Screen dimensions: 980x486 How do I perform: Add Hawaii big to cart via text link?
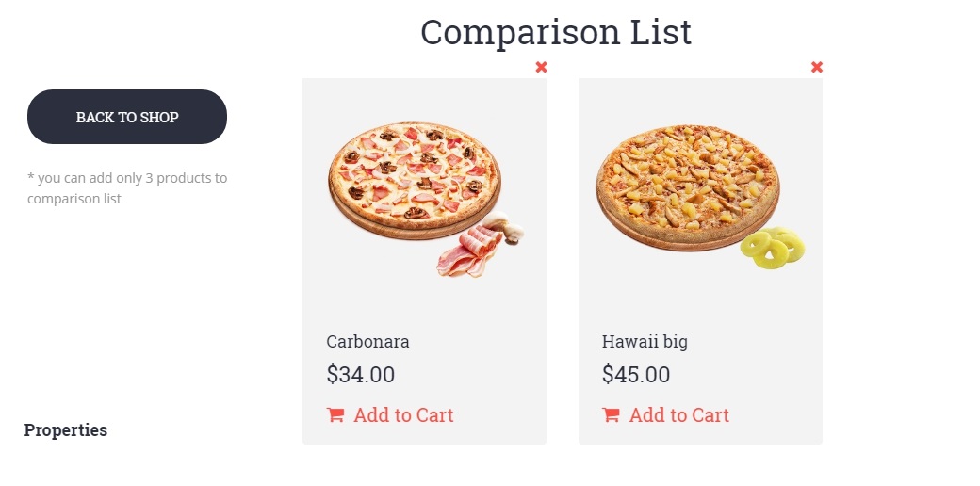pos(678,415)
